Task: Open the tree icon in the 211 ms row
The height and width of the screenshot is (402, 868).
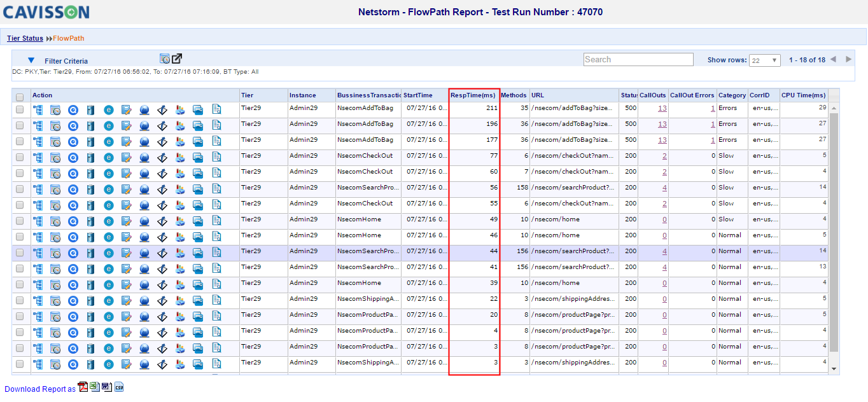Action: point(38,109)
